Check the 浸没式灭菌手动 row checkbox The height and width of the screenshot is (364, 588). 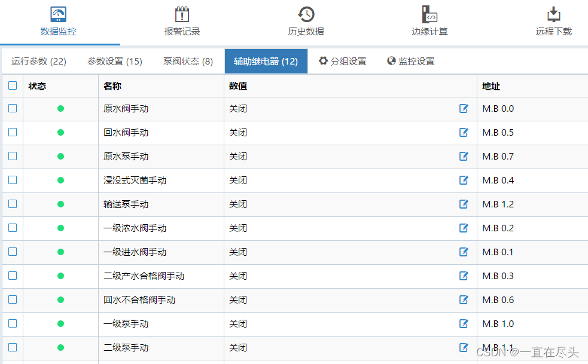click(x=13, y=180)
